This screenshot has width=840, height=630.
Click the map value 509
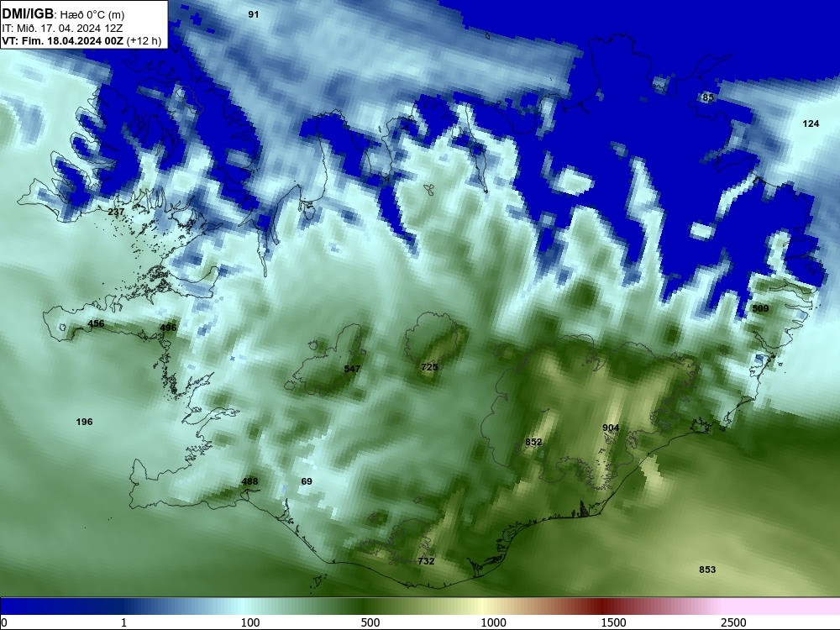pos(760,308)
